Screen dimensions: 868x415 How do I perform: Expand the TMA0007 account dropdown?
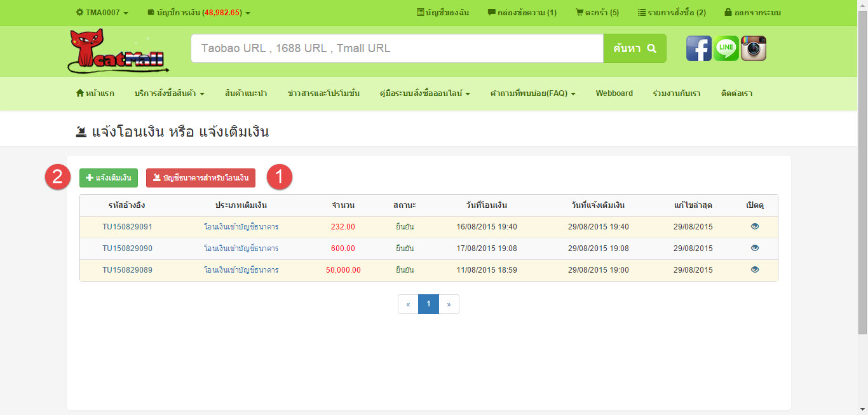pyautogui.click(x=102, y=13)
